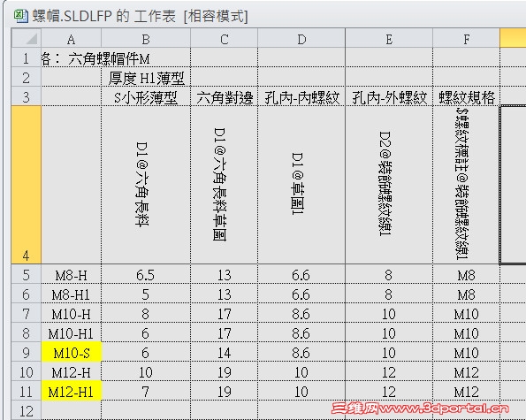Click column E value 8 in M8-H row

[x=388, y=275]
